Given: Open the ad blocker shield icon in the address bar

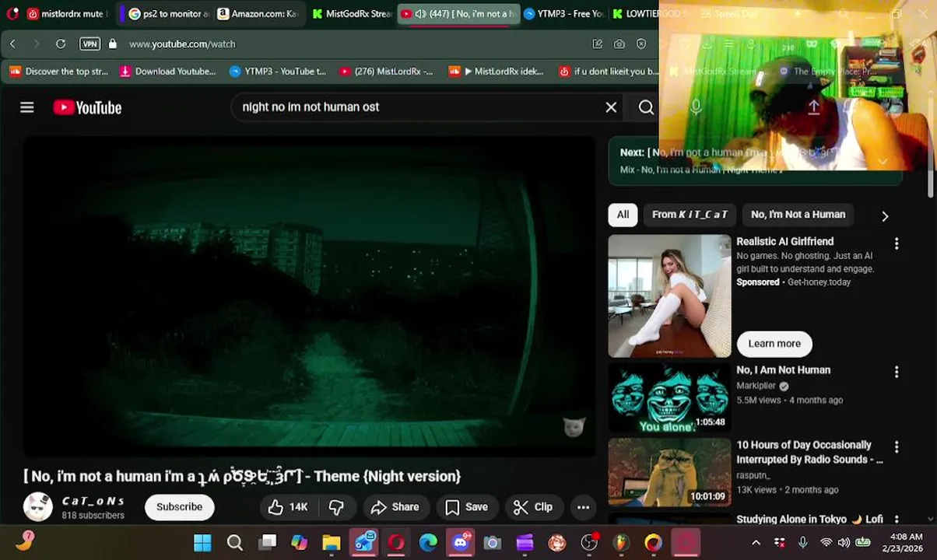Looking at the screenshot, I should tap(641, 44).
